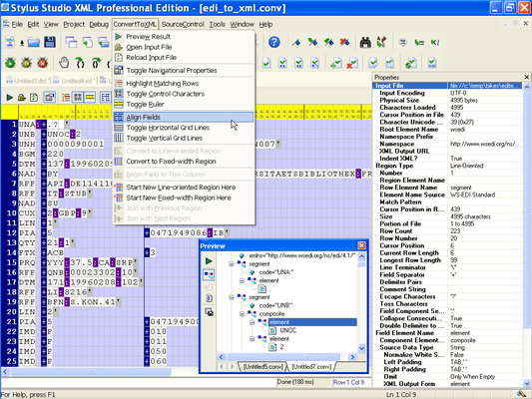Toggle Ruler button in editor toolbar

90,98
